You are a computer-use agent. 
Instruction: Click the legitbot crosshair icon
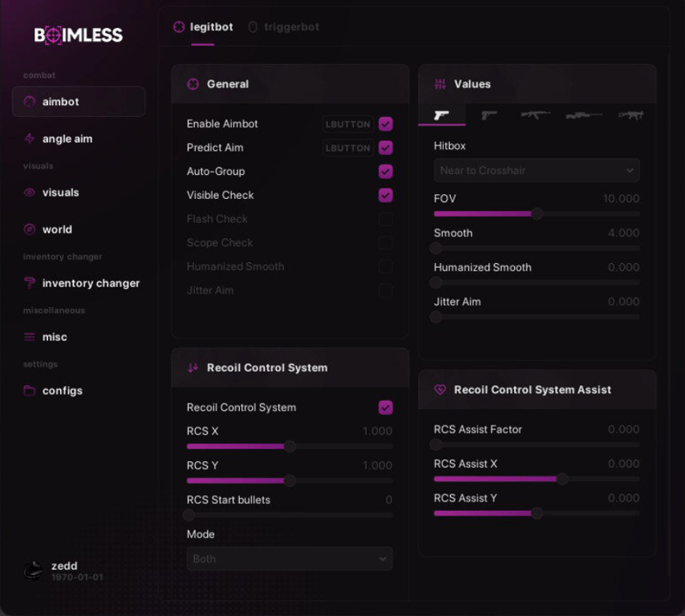point(179,27)
